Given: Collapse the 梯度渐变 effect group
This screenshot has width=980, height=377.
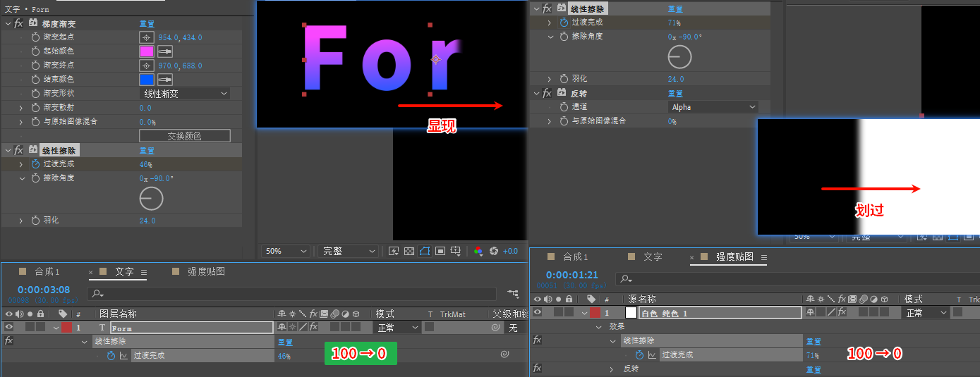Looking at the screenshot, I should (8, 23).
